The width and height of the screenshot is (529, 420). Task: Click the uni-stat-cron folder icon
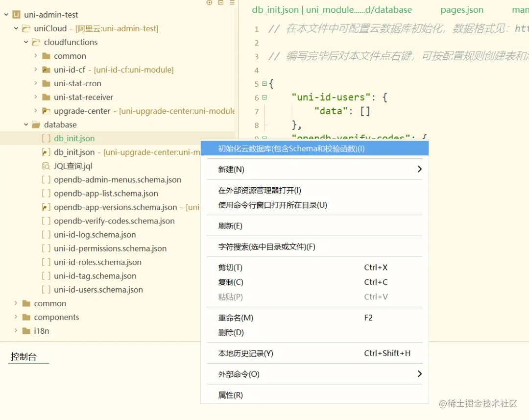[46, 83]
